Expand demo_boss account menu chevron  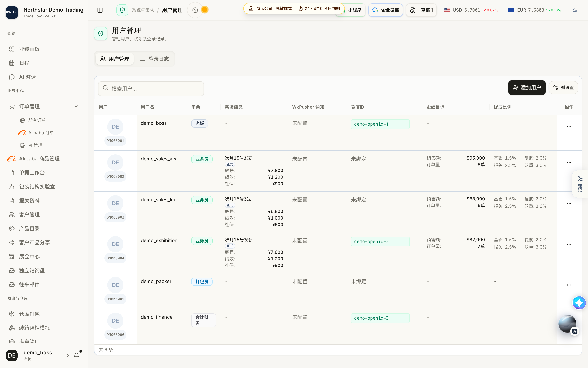[x=67, y=355]
